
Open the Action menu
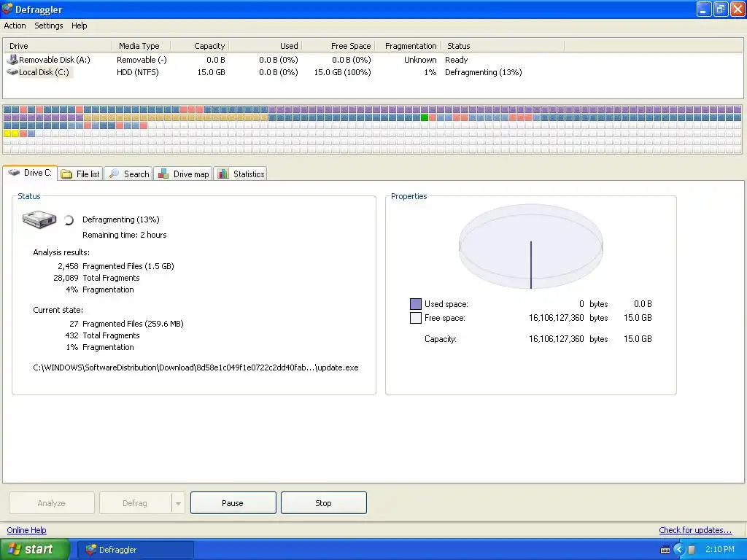tap(15, 26)
